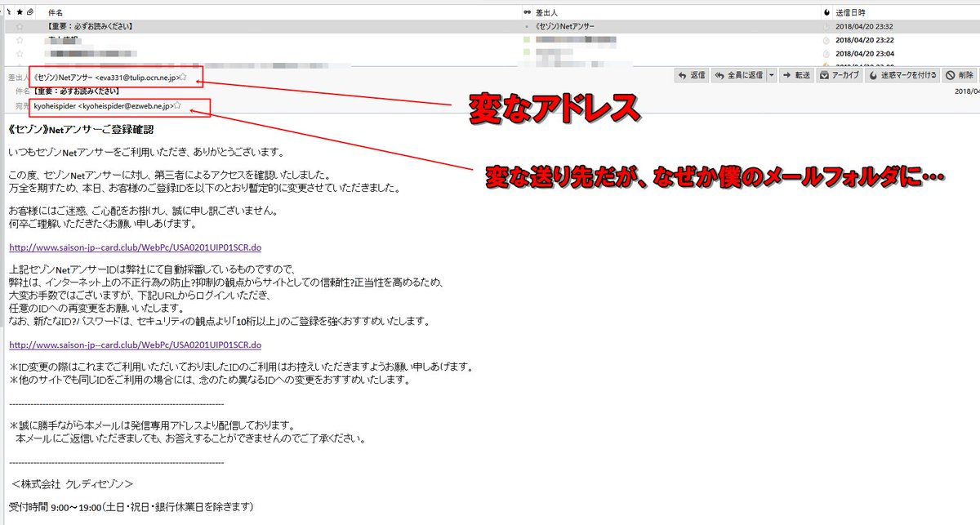
Task: Star the 【重要:必ずお読みください】 message row
Action: point(20,27)
